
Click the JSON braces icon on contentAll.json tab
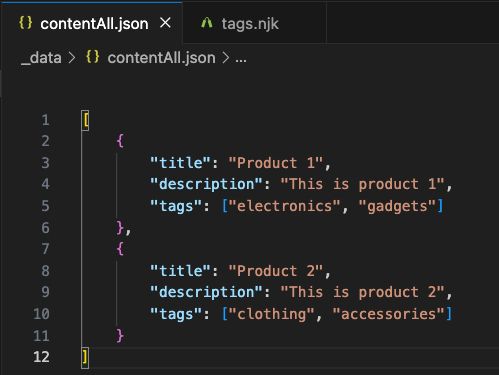tap(26, 23)
